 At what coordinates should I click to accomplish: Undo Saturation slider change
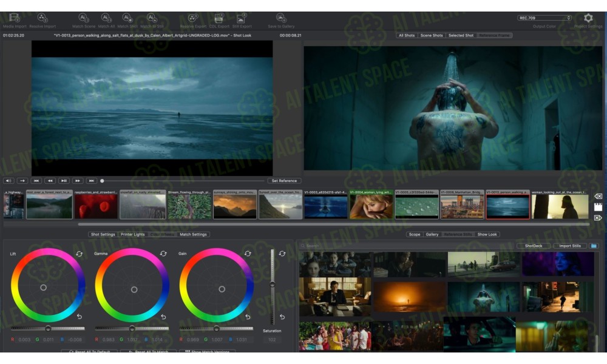pos(282,317)
